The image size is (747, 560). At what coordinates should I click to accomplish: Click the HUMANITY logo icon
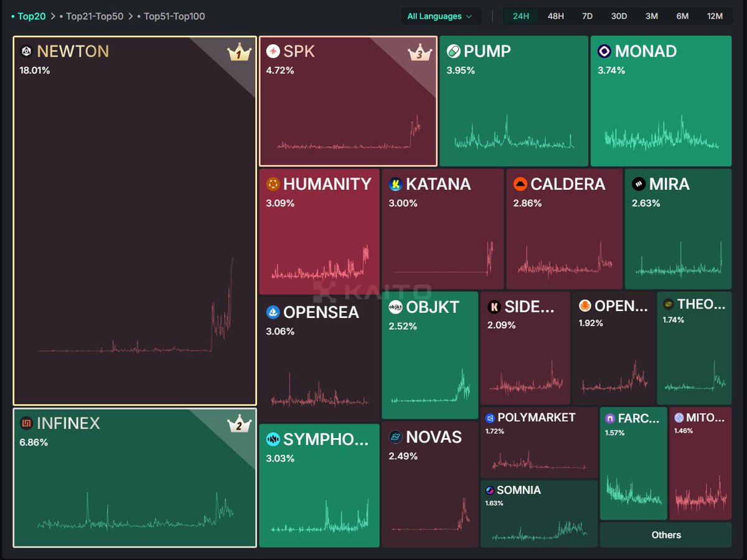[273, 184]
